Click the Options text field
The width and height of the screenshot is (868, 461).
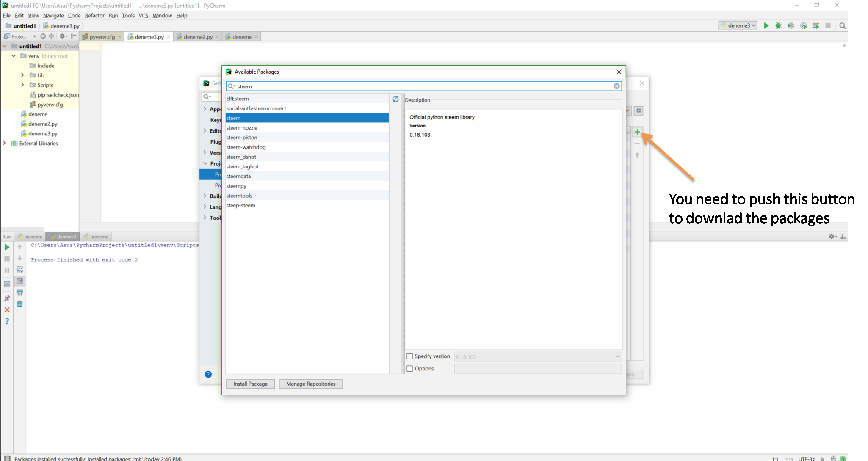coord(538,369)
